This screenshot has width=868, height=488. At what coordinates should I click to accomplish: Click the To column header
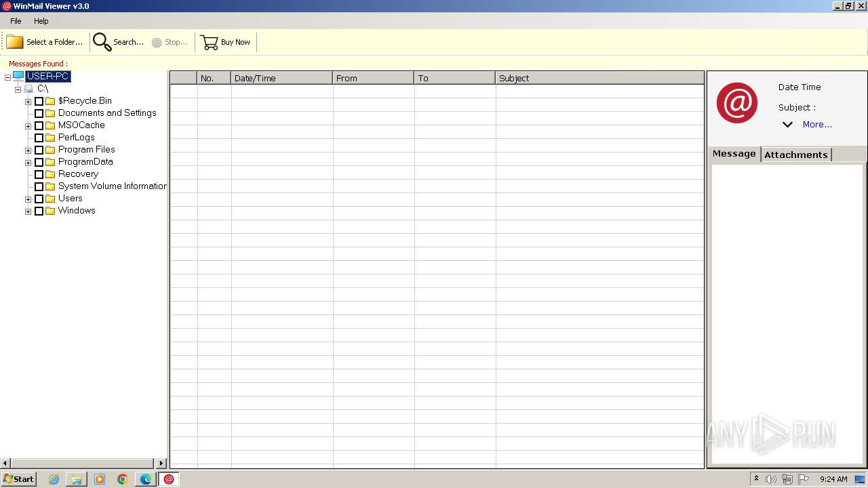click(454, 78)
